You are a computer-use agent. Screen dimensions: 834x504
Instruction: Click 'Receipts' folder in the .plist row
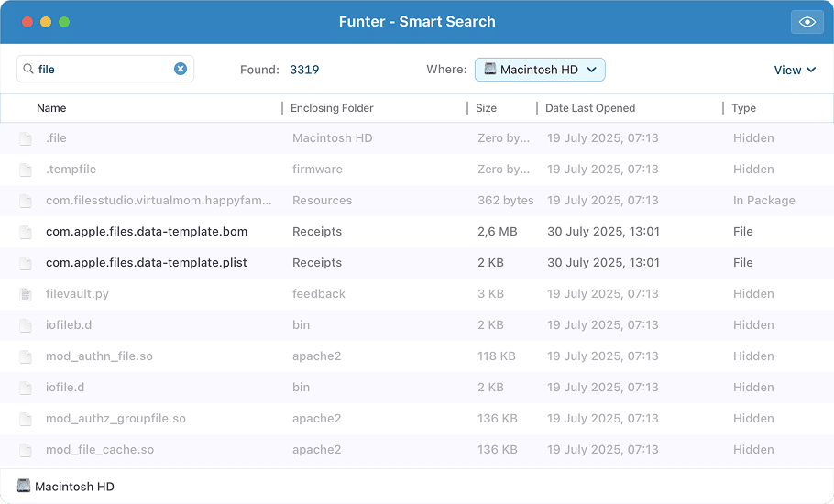[x=317, y=263]
